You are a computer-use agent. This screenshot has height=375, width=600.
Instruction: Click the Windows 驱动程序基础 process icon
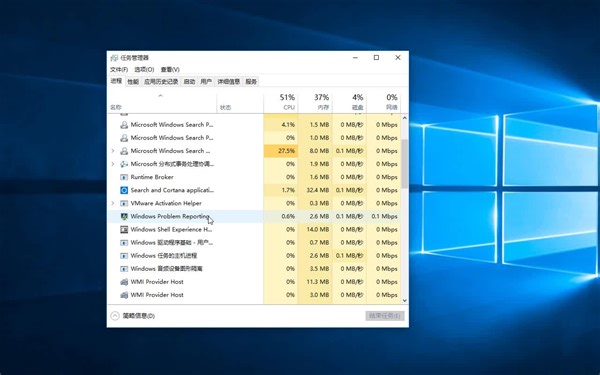tap(124, 243)
